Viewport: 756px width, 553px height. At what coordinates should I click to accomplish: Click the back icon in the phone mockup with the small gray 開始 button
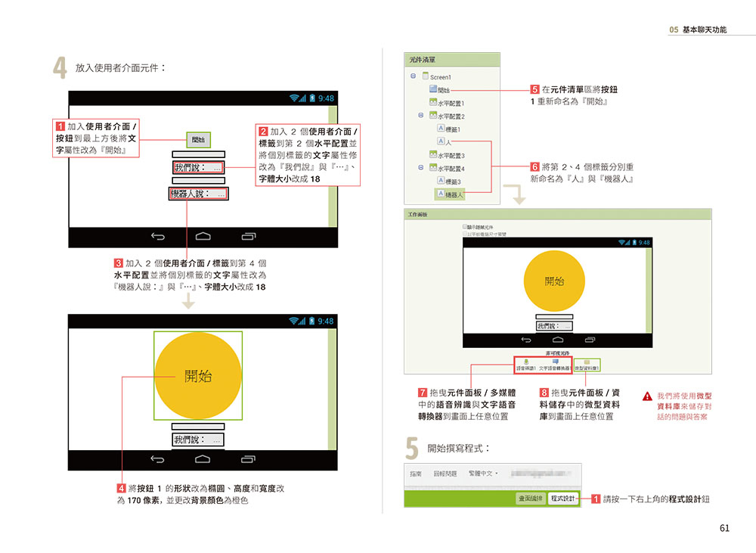pyautogui.click(x=158, y=236)
